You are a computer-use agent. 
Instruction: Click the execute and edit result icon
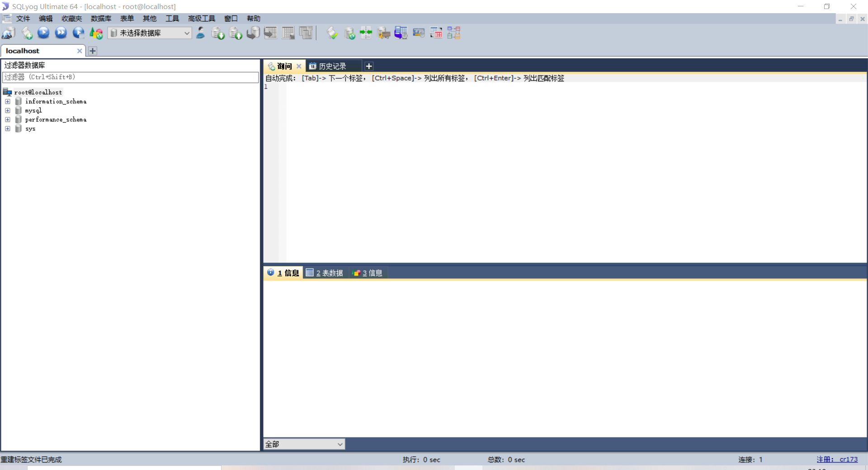(x=79, y=33)
